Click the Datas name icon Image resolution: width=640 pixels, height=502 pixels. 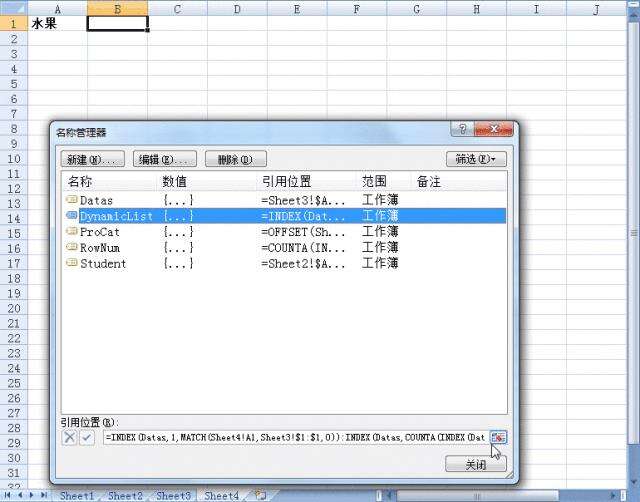[x=72, y=200]
